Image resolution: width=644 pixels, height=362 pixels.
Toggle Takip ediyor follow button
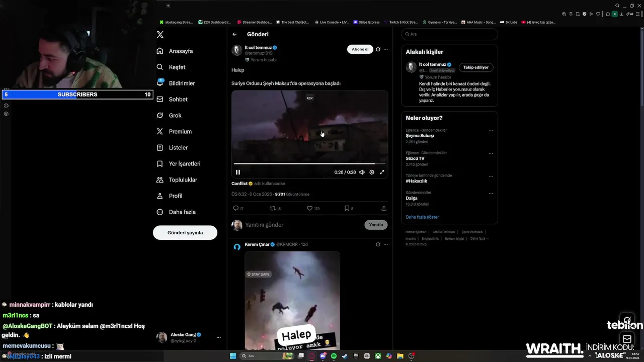coord(476,67)
